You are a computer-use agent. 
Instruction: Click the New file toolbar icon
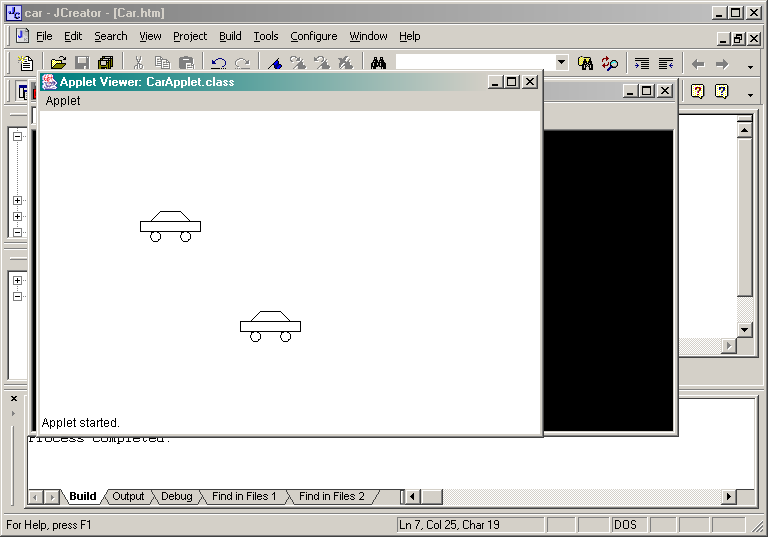[x=25, y=63]
